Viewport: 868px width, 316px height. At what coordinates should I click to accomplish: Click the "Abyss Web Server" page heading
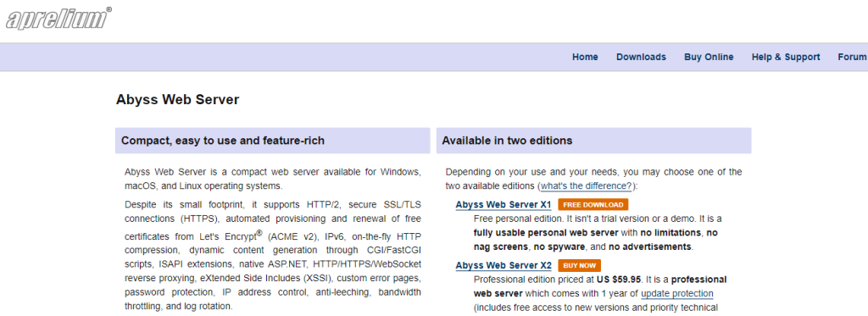178,100
